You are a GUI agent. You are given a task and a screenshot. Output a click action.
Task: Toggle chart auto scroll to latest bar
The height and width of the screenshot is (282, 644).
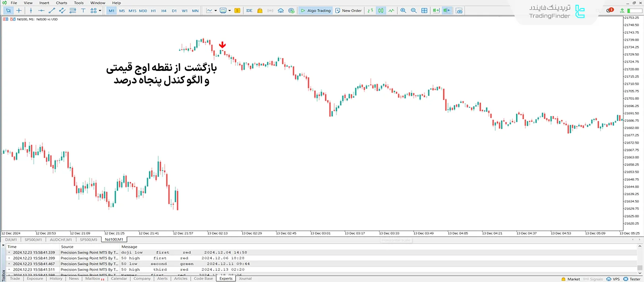tap(436, 11)
